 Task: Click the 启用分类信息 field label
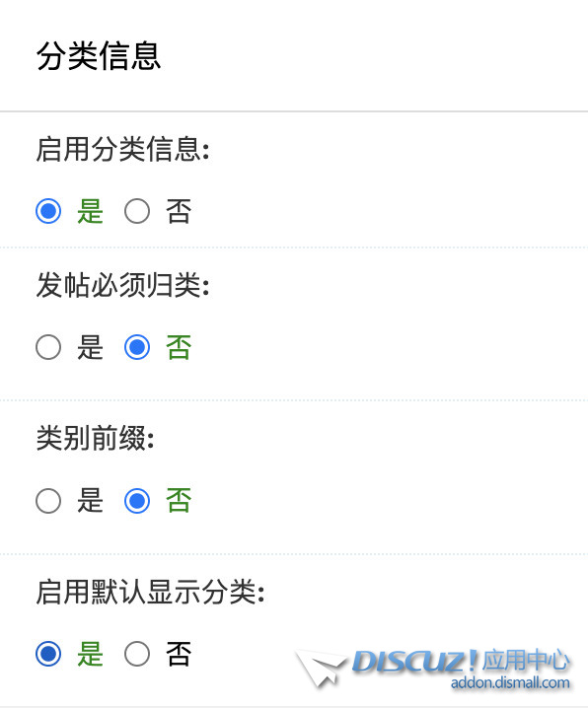click(x=123, y=149)
